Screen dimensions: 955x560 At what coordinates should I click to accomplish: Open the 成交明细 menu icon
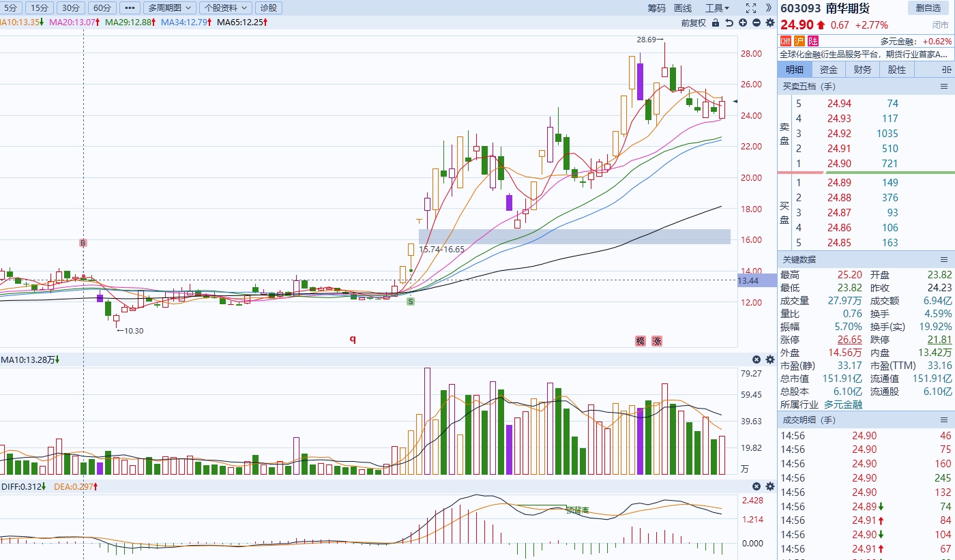(944, 421)
